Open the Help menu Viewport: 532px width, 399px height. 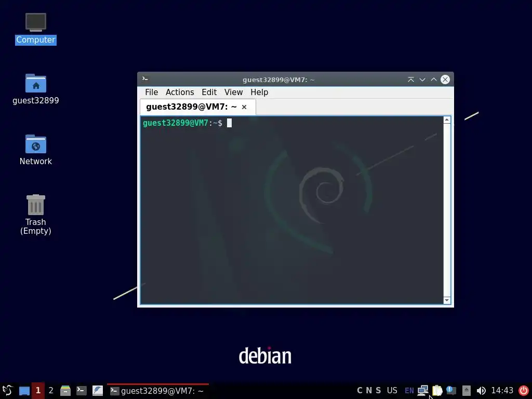coord(259,92)
